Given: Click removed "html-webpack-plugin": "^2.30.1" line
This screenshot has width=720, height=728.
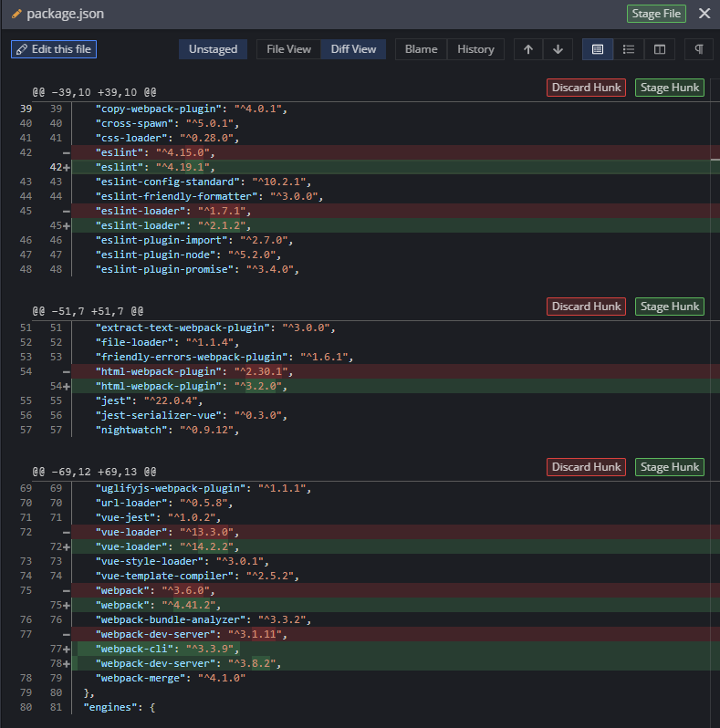Looking at the screenshot, I should coord(396,371).
